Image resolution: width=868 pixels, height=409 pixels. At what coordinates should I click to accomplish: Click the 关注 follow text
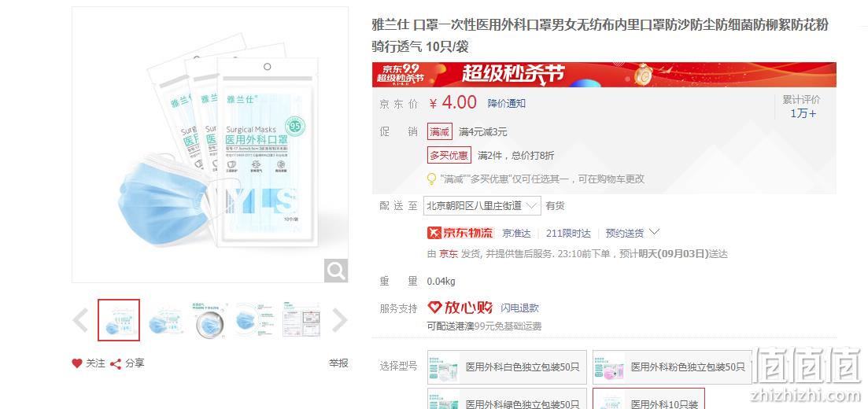click(x=95, y=363)
